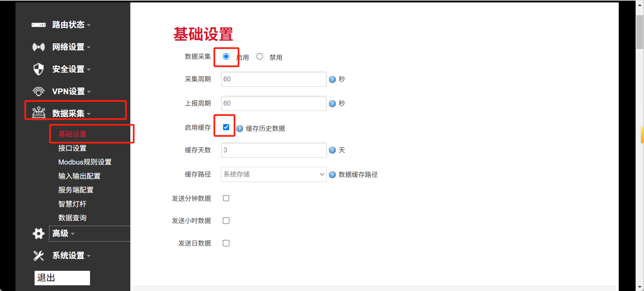644x291 pixels.
Task: Select the 网络设置 network icon
Action: (38, 47)
